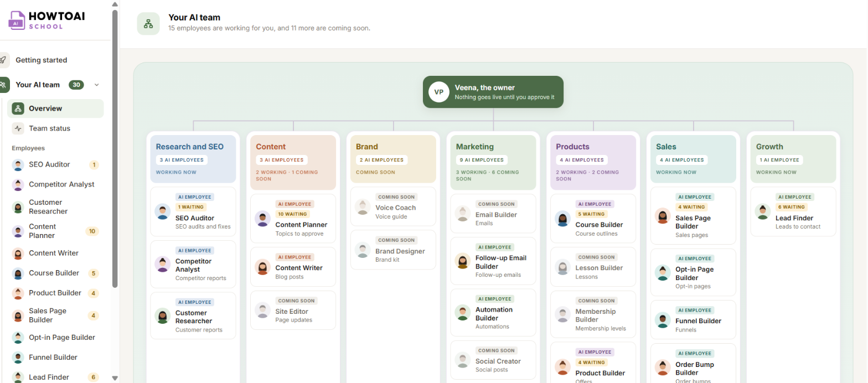The image size is (868, 383).
Task: Click the Course Builder avatar in Products column
Action: (x=562, y=218)
